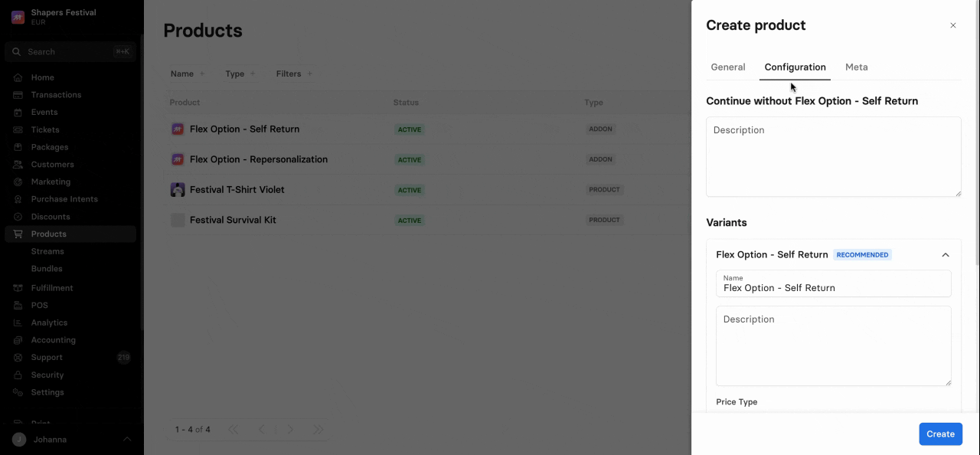Click the Tickets sidebar icon
Image resolution: width=980 pixels, height=455 pixels.
[18, 129]
